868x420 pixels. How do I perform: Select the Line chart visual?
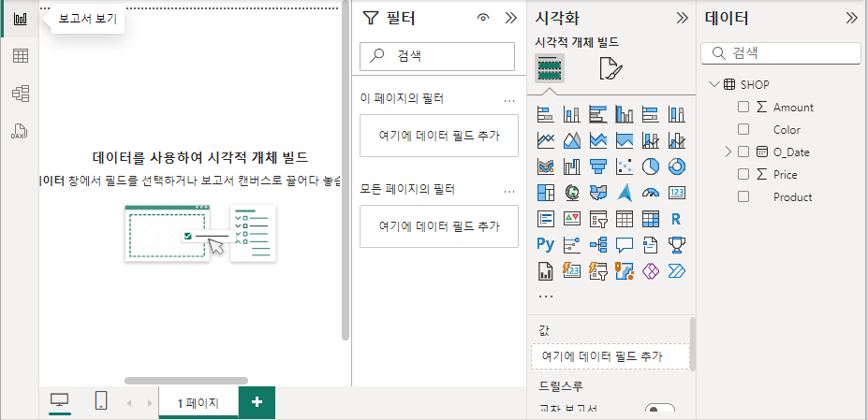546,140
